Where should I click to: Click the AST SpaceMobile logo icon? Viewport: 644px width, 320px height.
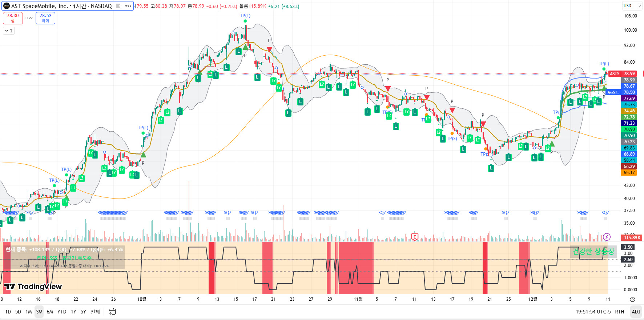click(7, 6)
